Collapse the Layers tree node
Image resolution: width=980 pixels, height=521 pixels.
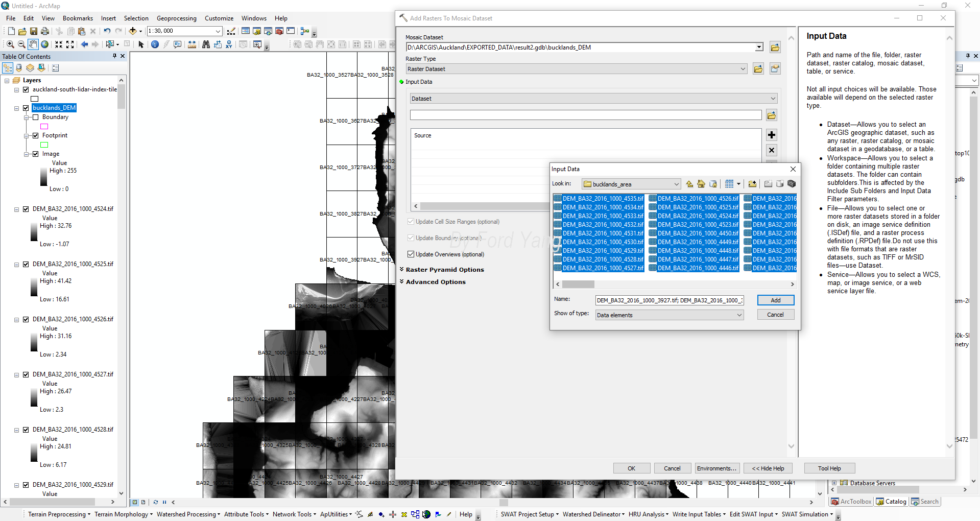point(7,81)
